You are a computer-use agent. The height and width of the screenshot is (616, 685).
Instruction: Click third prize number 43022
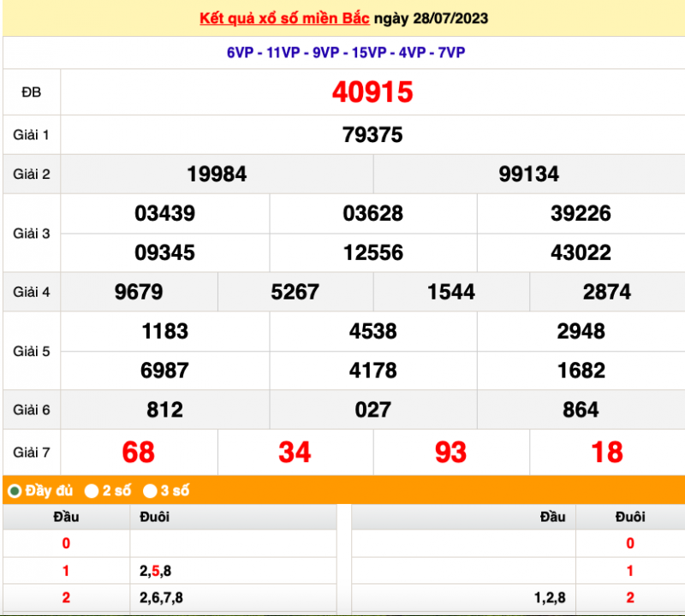[x=581, y=252]
